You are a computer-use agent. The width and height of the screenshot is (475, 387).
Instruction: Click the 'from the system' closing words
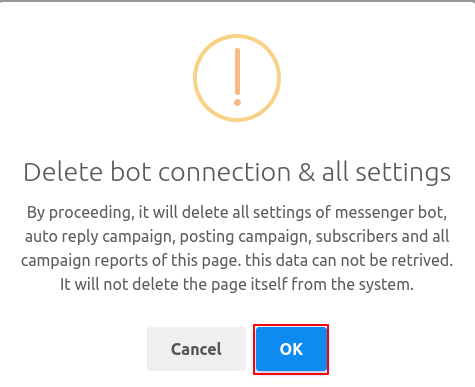[353, 285]
